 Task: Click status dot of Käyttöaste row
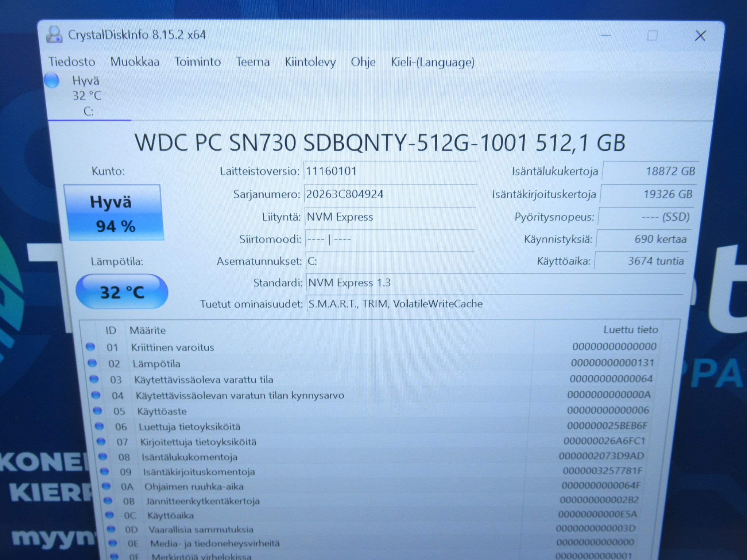97,411
